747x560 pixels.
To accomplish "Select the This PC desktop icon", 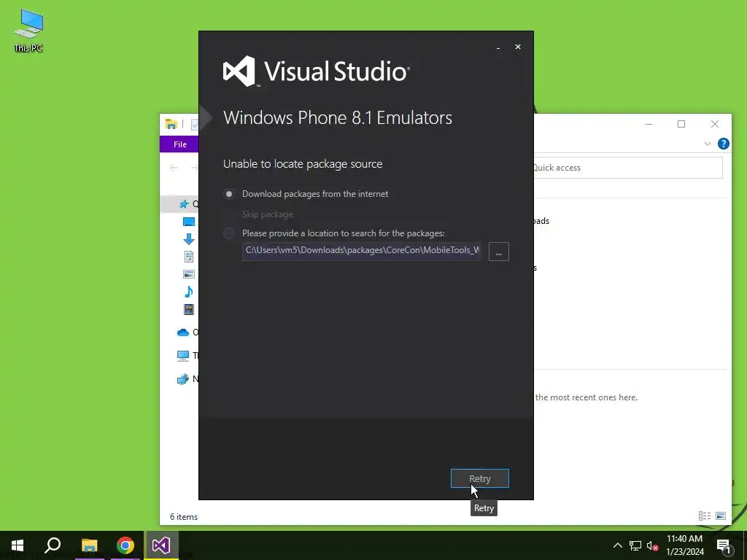I will point(28,31).
